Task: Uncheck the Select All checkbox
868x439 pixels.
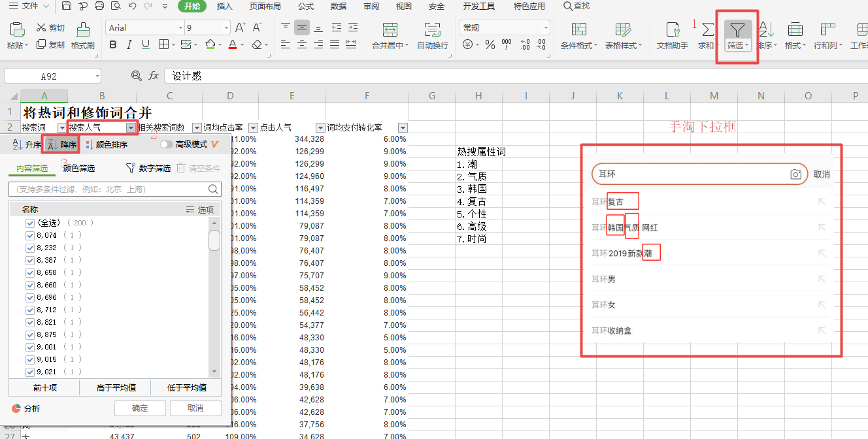Action: 29,223
